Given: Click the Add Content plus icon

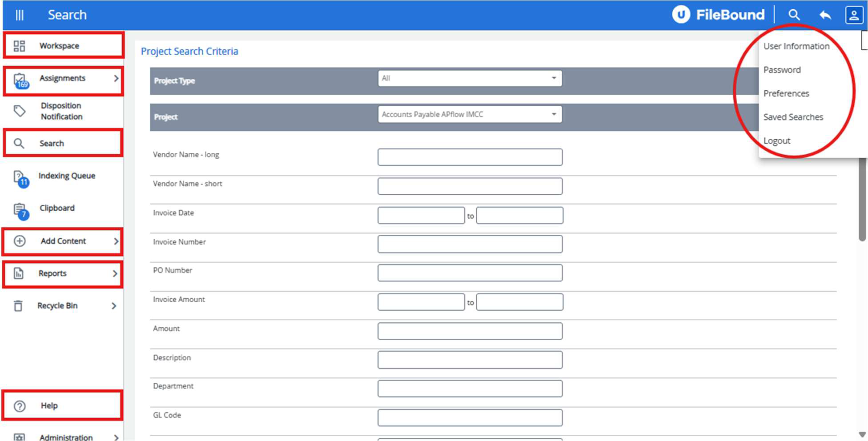Looking at the screenshot, I should pos(20,241).
